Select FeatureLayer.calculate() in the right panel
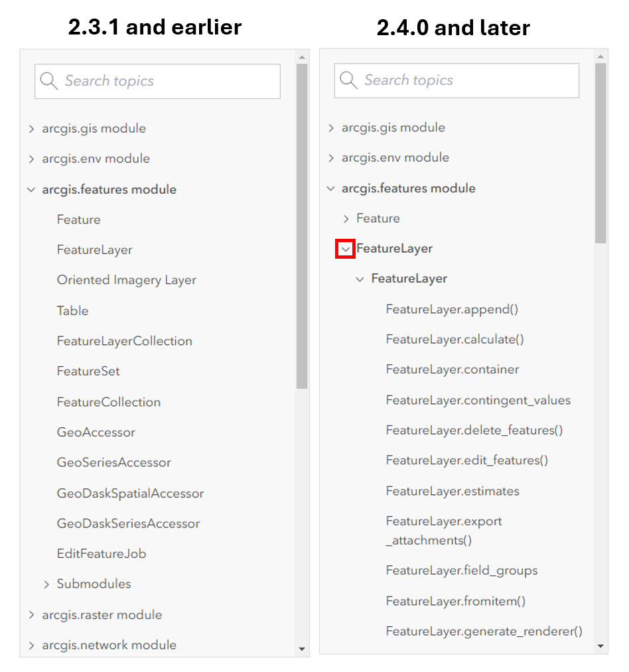This screenshot has height=672, width=629. point(454,339)
